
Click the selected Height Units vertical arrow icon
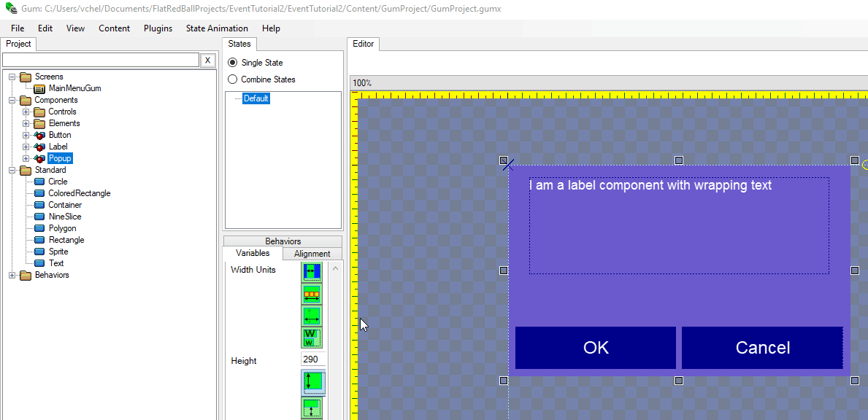(312, 382)
